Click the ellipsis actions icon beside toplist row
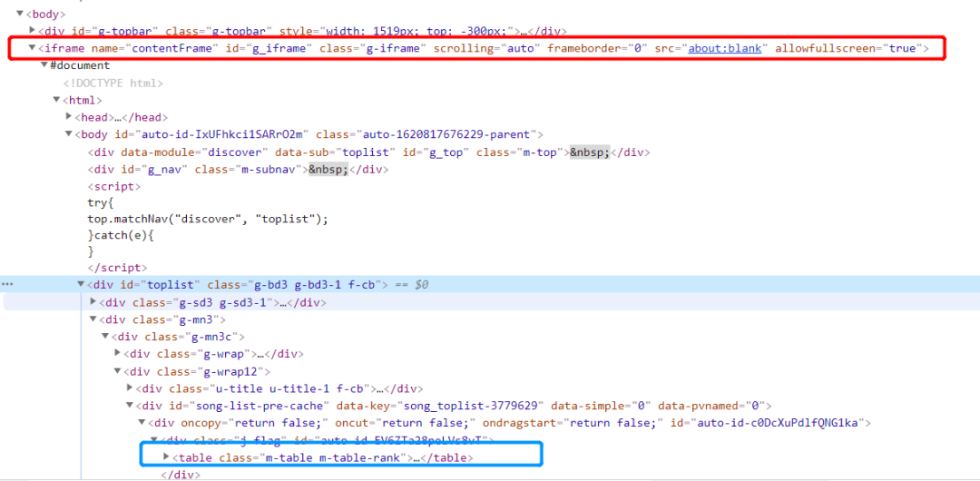The height and width of the screenshot is (481, 980). point(8,285)
